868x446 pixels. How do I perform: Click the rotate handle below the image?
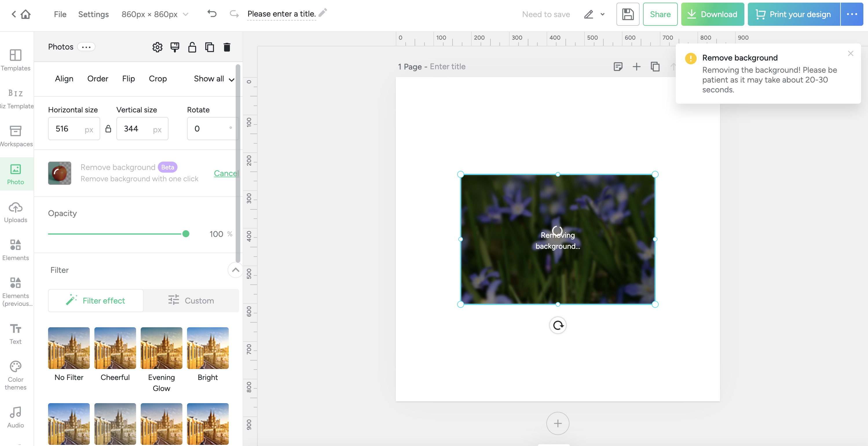click(x=558, y=325)
